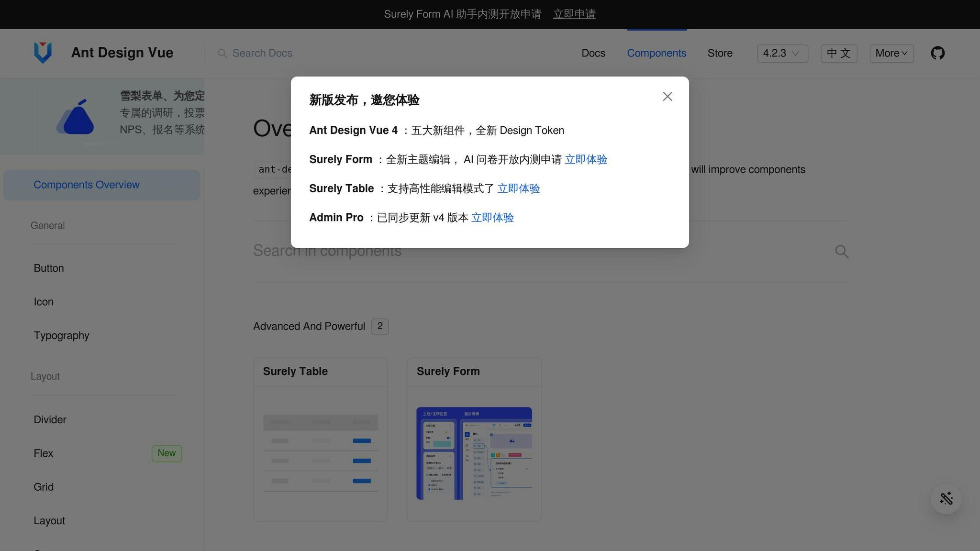The image size is (980, 551).
Task: Expand the More menu dropdown
Action: [891, 53]
